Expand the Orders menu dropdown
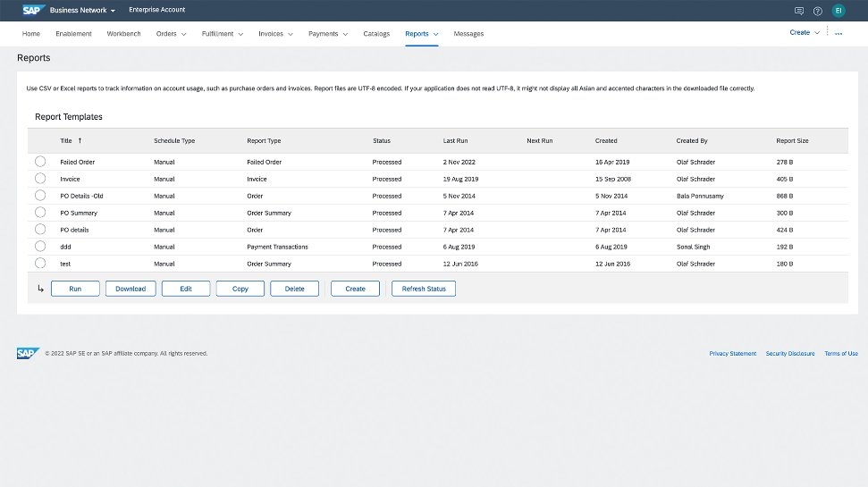Image resolution: width=868 pixels, height=487 pixels. pyautogui.click(x=171, y=34)
